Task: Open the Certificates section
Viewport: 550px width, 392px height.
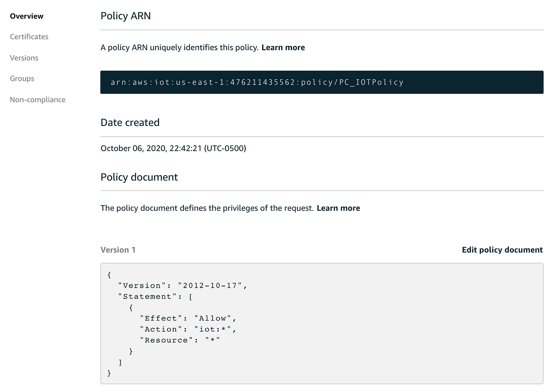Action: coord(29,37)
